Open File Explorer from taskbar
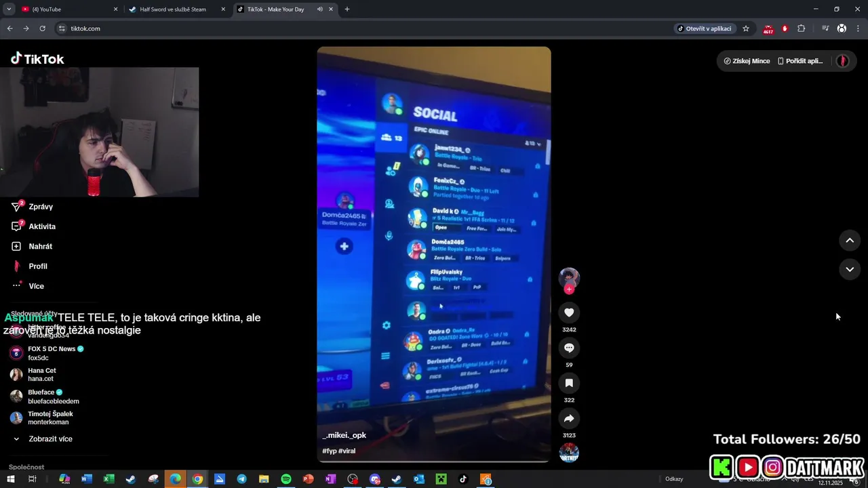Image resolution: width=868 pixels, height=488 pixels. [x=264, y=479]
